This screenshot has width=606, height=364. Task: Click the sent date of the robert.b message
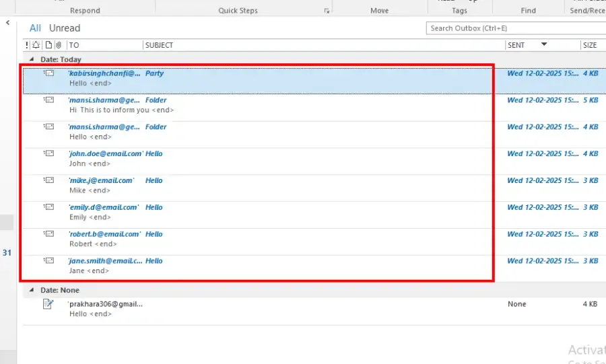(543, 234)
